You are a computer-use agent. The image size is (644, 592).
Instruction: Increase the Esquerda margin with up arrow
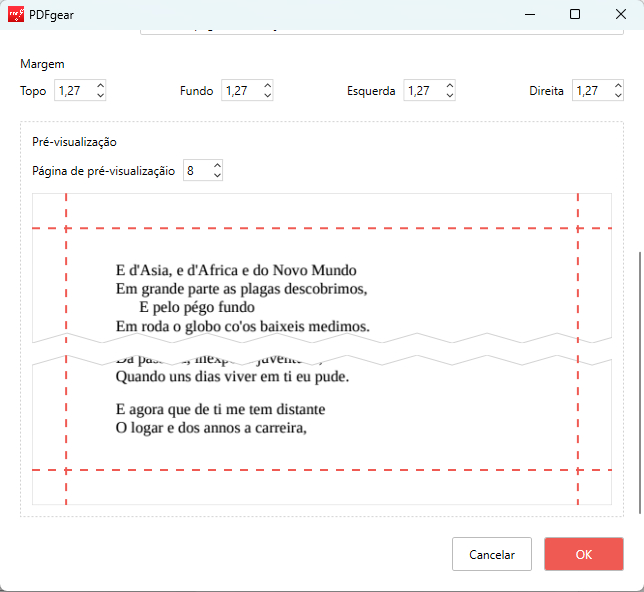tap(449, 86)
